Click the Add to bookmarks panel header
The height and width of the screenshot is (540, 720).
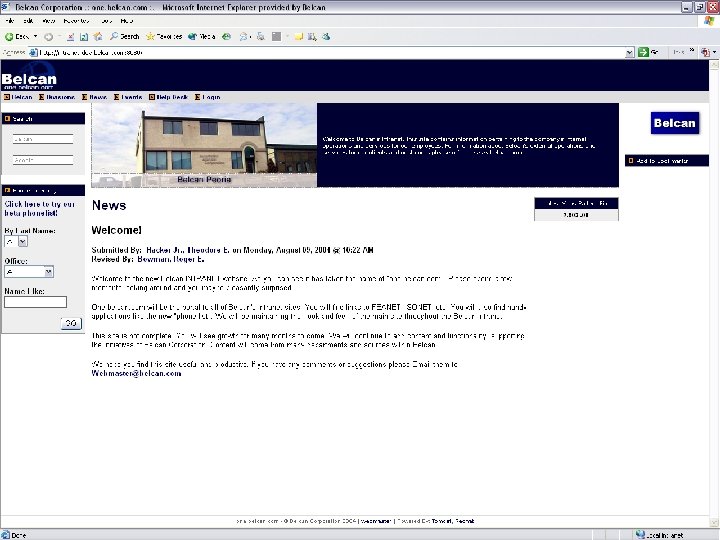pyautogui.click(x=667, y=161)
